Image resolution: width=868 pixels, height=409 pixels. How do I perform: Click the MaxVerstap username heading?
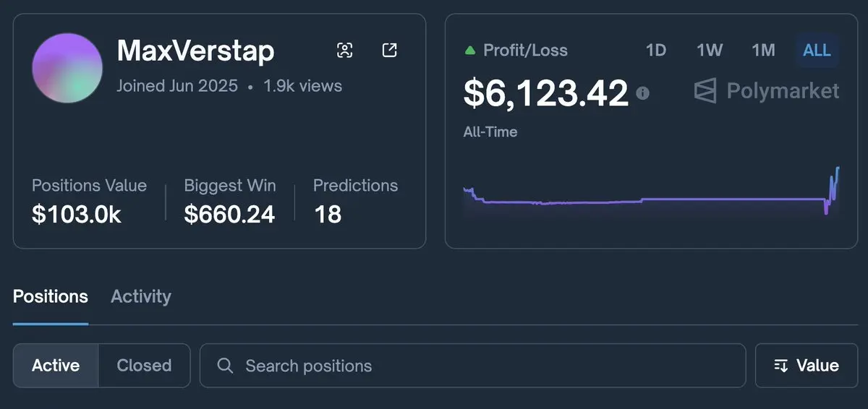(x=196, y=51)
